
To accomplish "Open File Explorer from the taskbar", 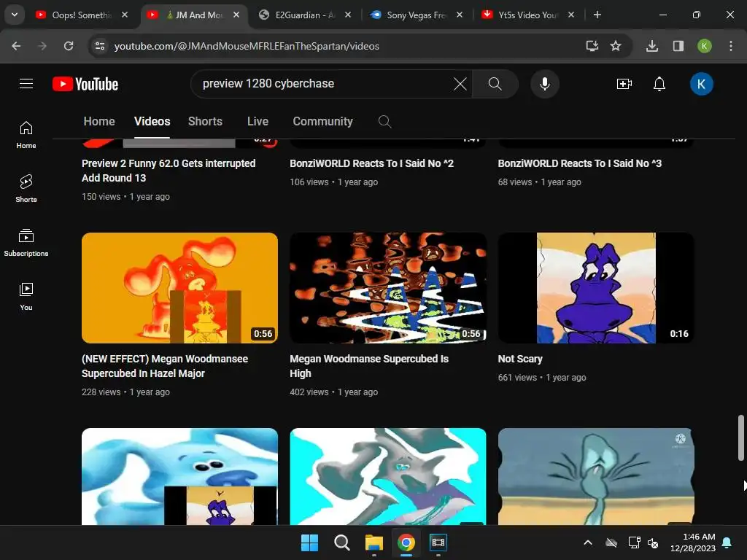I will tap(374, 542).
